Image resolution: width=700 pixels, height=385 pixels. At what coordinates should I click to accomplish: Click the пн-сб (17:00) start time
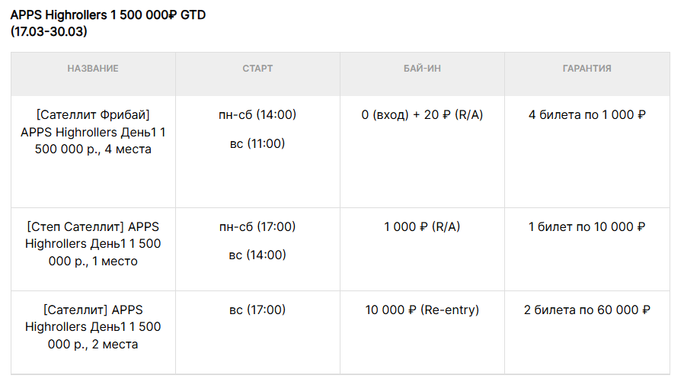click(x=258, y=227)
